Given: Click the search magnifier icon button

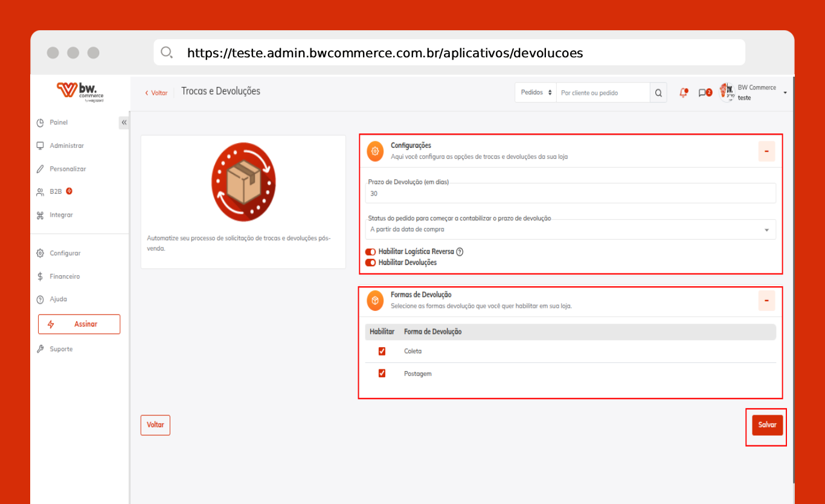Looking at the screenshot, I should click(658, 93).
